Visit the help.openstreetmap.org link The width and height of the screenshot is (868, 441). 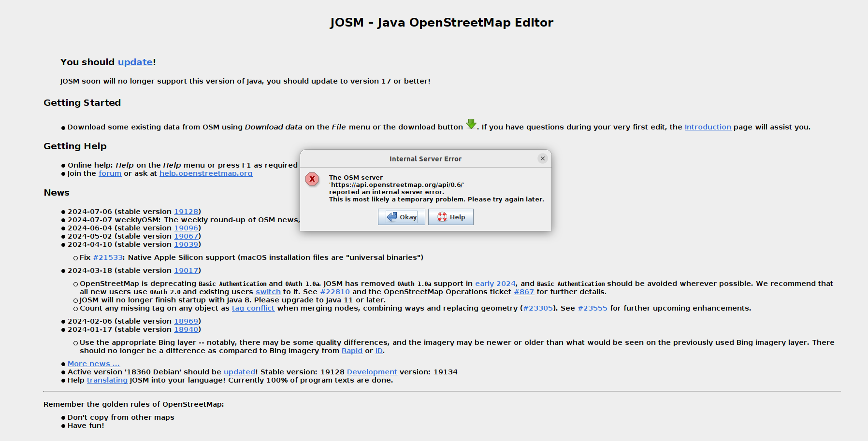[206, 173]
